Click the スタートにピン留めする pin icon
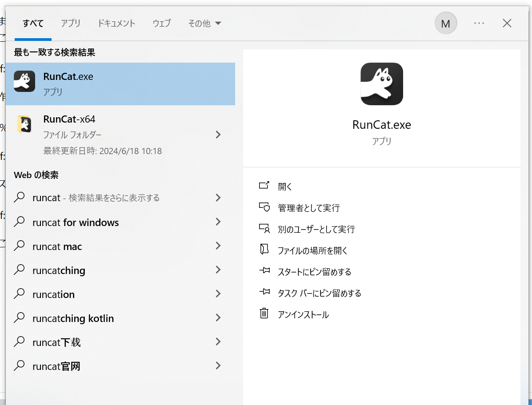Viewport: 532px width, 405px height. tap(264, 271)
